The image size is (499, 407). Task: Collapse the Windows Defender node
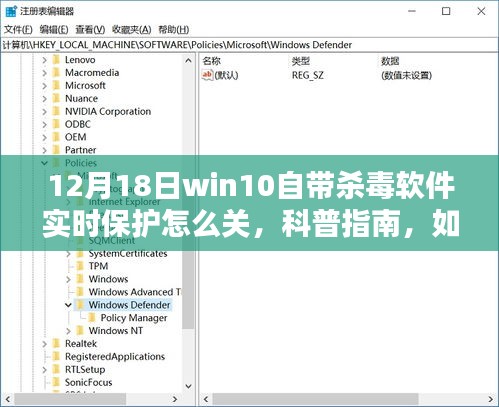(x=68, y=305)
